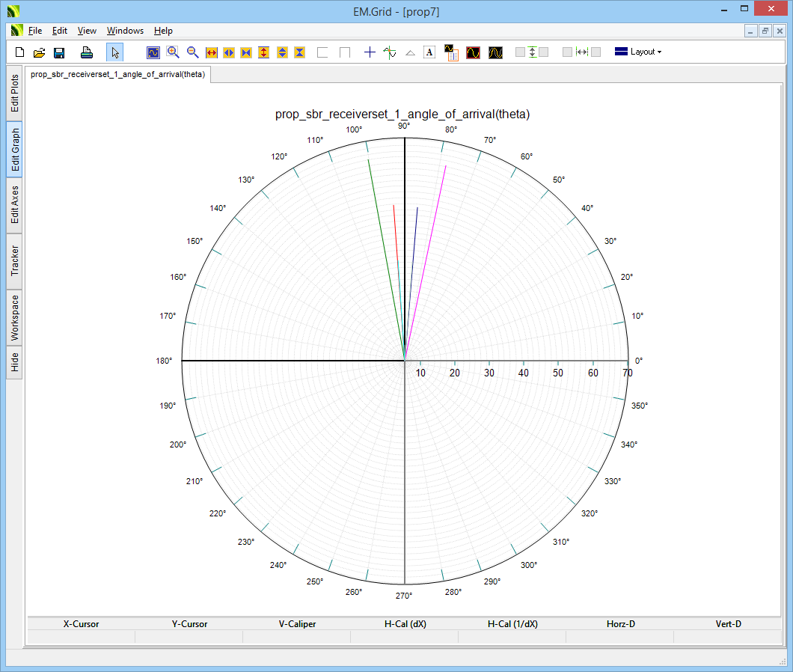The width and height of the screenshot is (793, 672).
Task: Click the New document icon
Action: tap(20, 52)
